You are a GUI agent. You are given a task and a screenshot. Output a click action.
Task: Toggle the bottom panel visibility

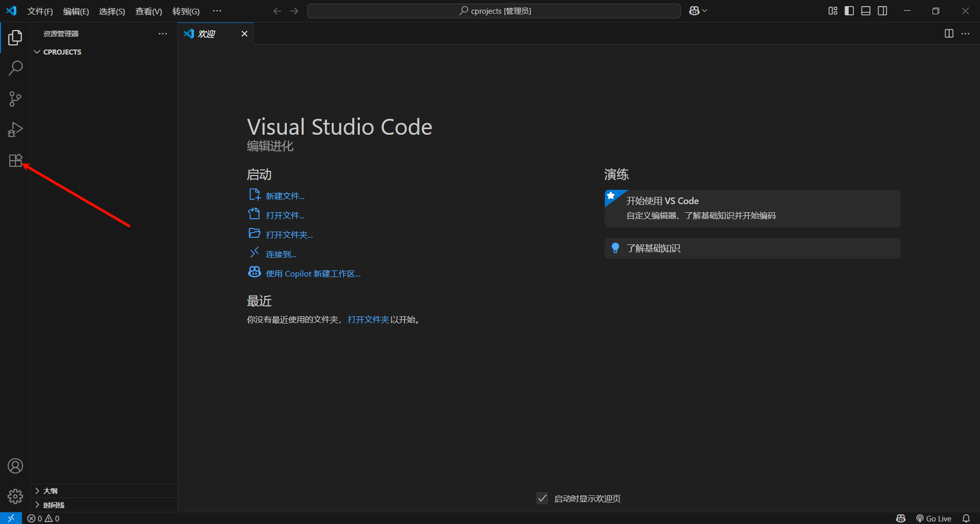(866, 11)
